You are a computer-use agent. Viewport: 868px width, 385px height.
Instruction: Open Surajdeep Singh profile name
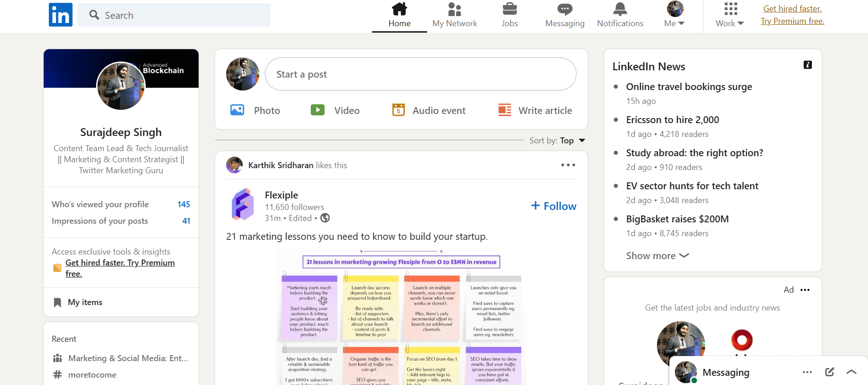pyautogui.click(x=121, y=132)
